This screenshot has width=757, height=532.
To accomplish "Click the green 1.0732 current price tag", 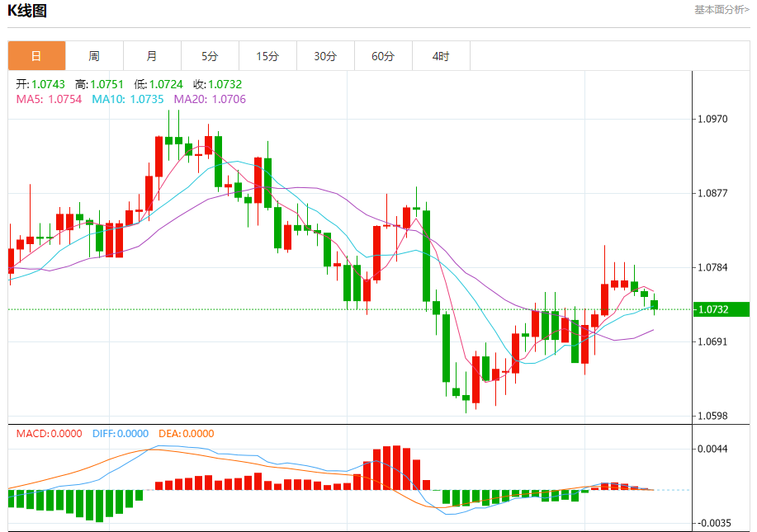I will point(721,309).
